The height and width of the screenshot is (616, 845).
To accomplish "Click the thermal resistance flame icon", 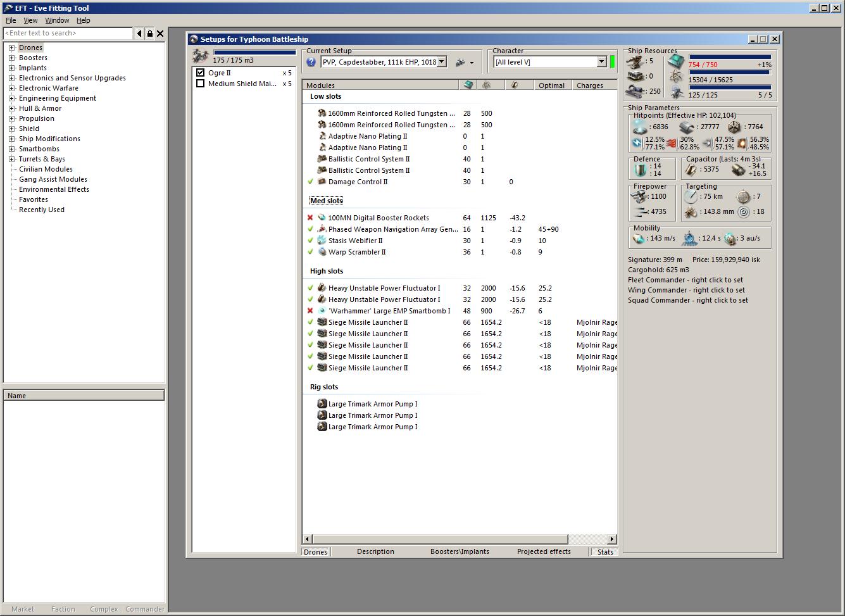I will [x=671, y=143].
